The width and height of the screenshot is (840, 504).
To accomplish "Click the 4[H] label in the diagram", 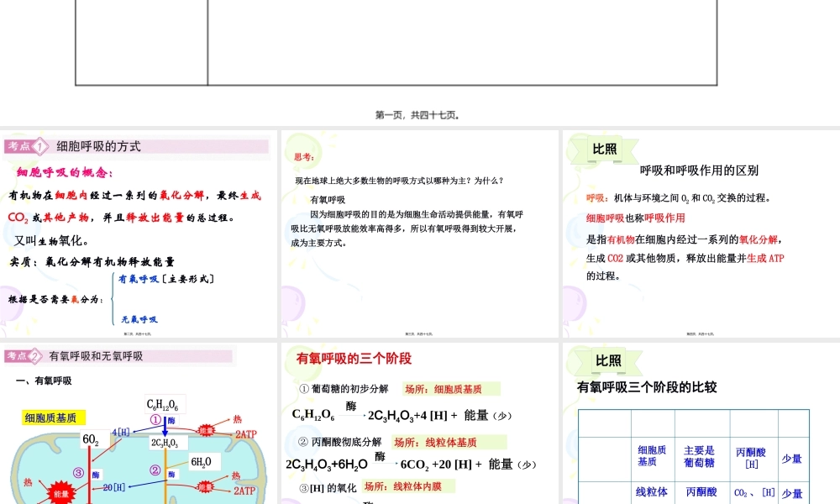I will click(x=120, y=433).
